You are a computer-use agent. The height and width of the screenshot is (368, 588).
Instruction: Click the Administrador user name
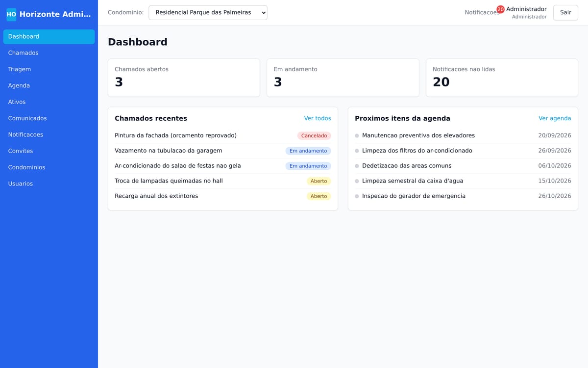(526, 9)
